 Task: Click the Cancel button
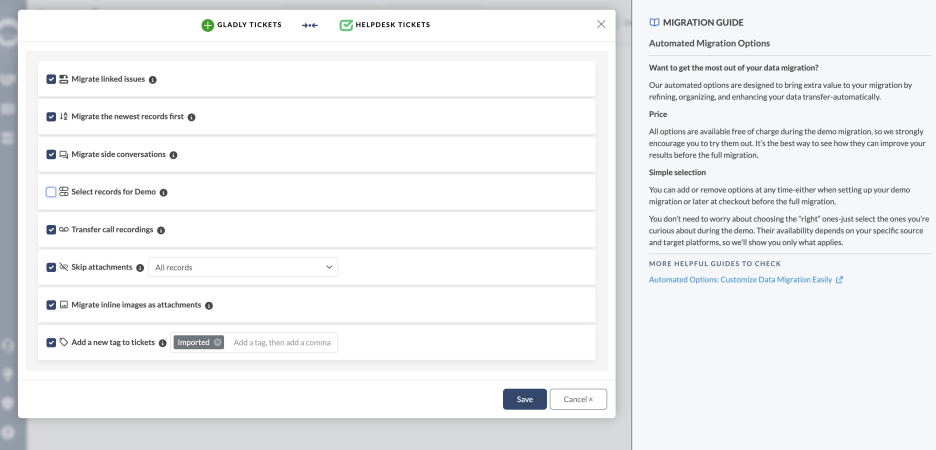[x=578, y=399]
